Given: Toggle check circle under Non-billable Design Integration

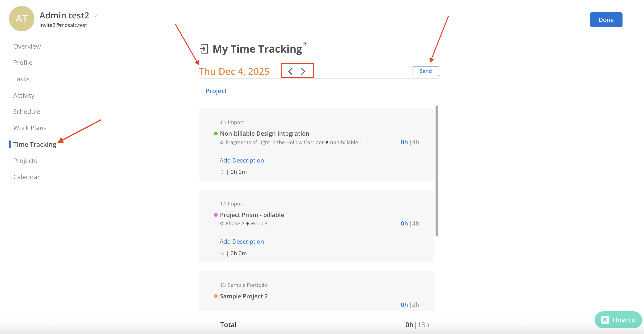Looking at the screenshot, I should 222,172.
